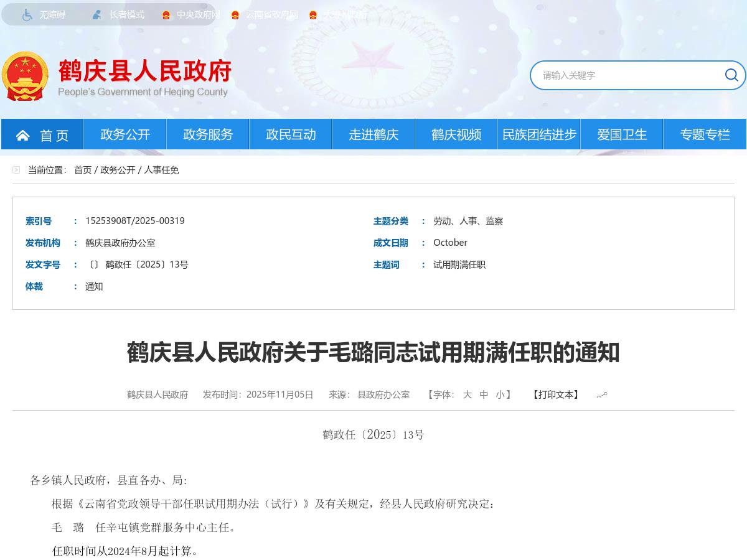Click the elder mode (长者模式) person icon
Screen dimensions: 747x560
96,14
